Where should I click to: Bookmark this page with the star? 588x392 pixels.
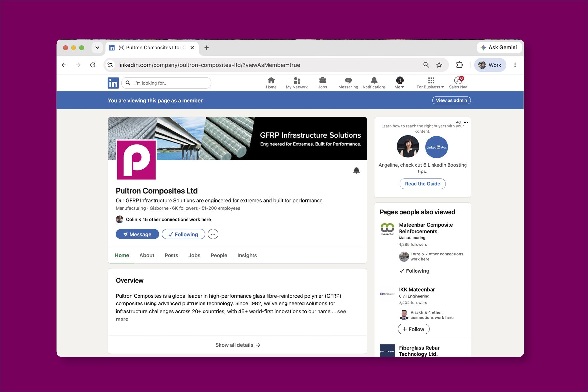(439, 65)
